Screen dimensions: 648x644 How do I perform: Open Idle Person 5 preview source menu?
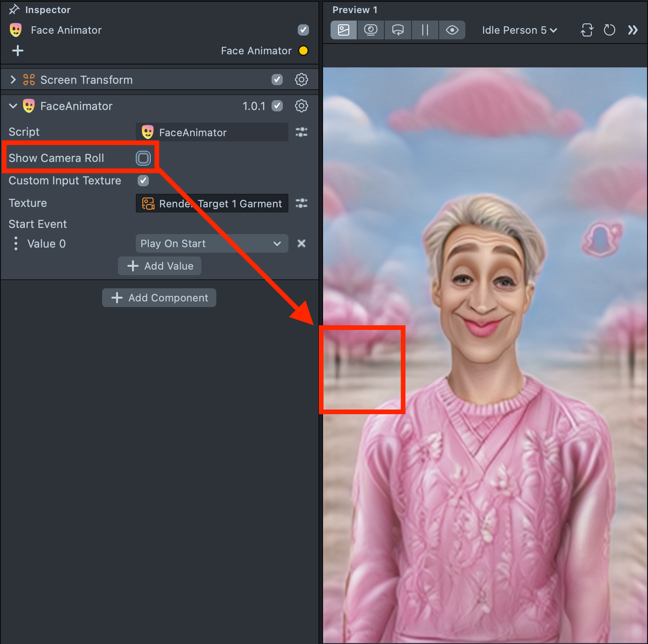519,30
